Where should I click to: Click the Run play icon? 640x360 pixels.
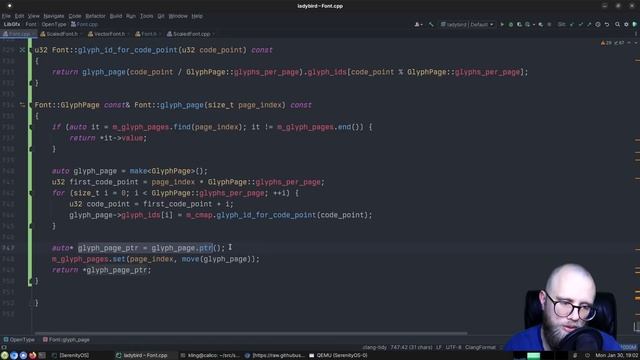[x=502, y=24]
